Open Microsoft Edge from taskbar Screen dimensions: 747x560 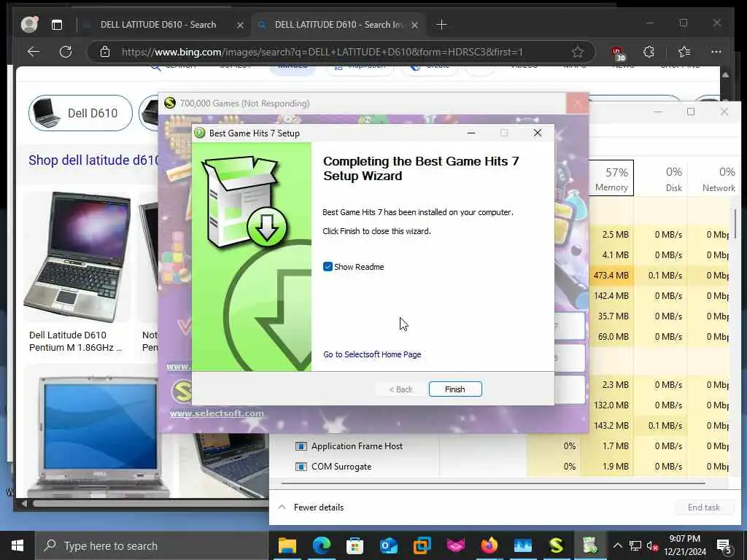coord(321,545)
